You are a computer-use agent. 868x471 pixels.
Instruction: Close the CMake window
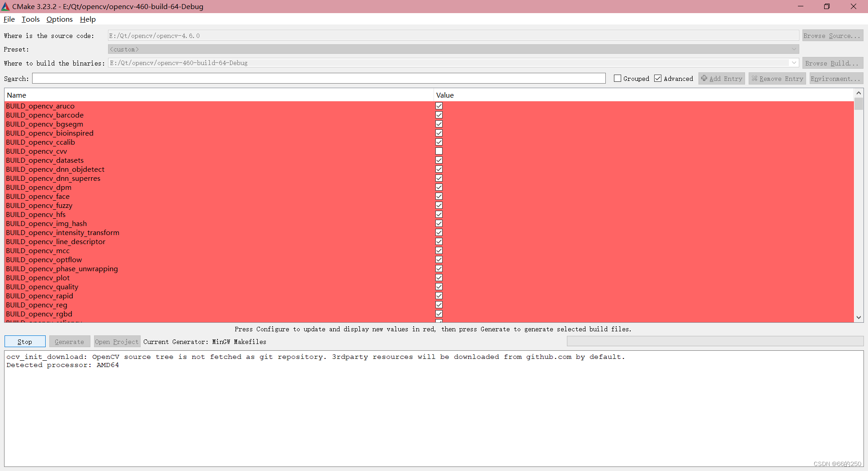pyautogui.click(x=854, y=6)
